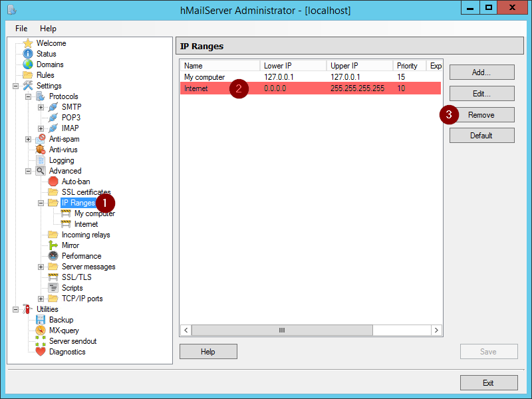
Task: Expand the Anti-spam tree node
Action: (28, 139)
